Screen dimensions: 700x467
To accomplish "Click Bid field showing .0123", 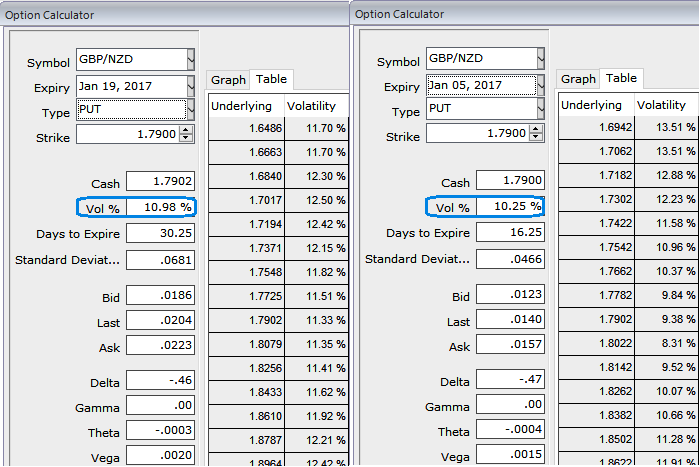I will 510,294.
